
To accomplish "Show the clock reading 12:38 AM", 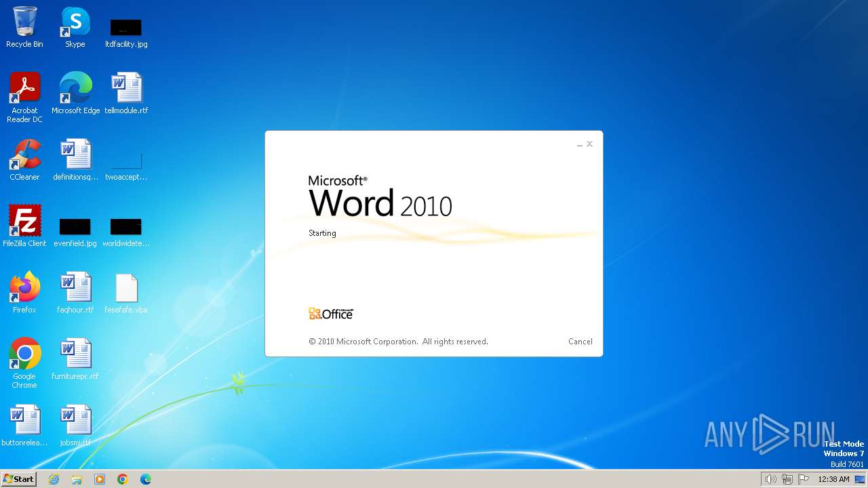I will (833, 479).
